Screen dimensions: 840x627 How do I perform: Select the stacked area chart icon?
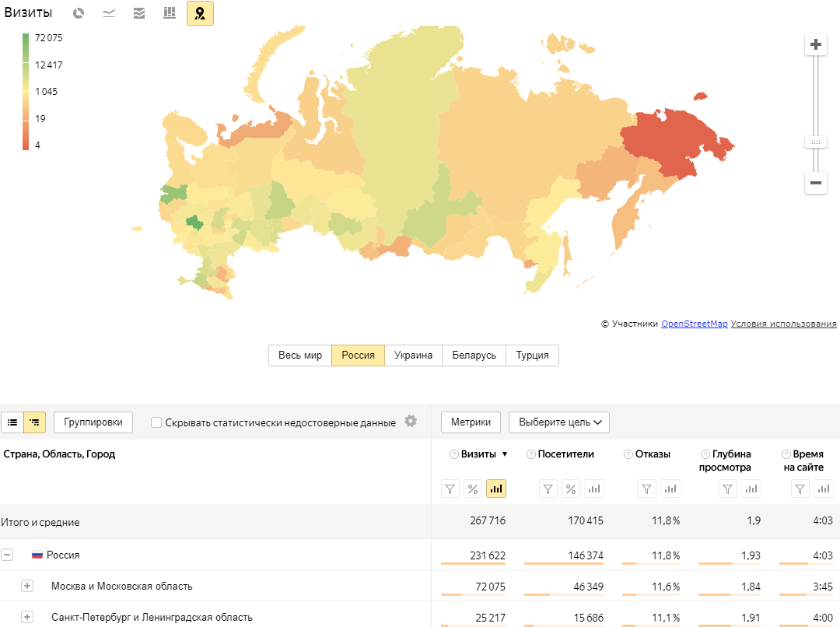point(139,13)
